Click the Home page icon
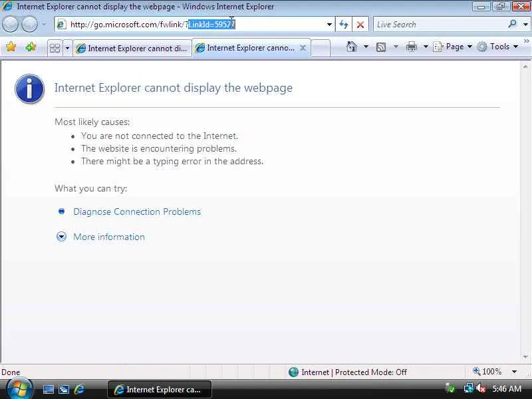Image resolution: width=532 pixels, height=399 pixels. pos(352,47)
